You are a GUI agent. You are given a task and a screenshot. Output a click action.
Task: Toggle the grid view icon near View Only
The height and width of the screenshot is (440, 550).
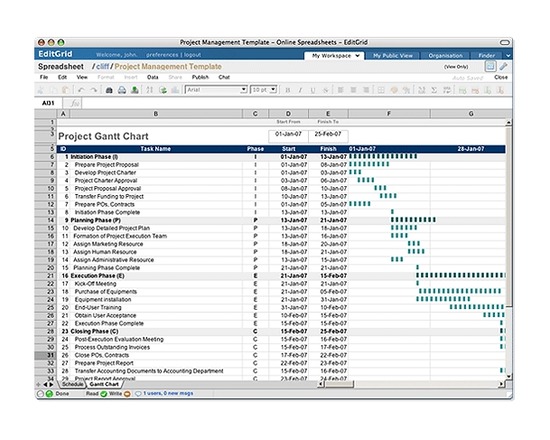point(490,66)
